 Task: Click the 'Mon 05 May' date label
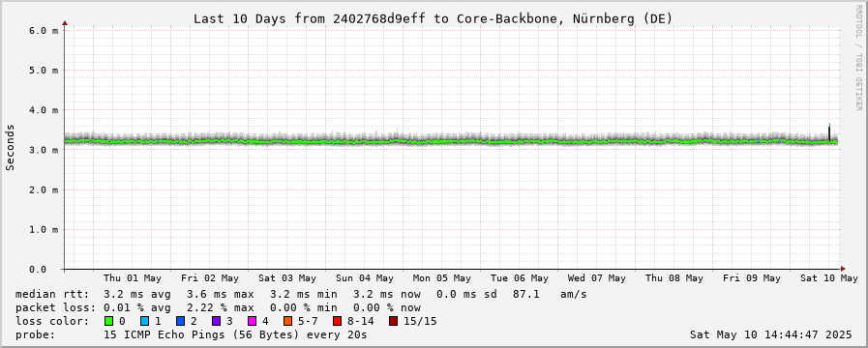(x=442, y=278)
